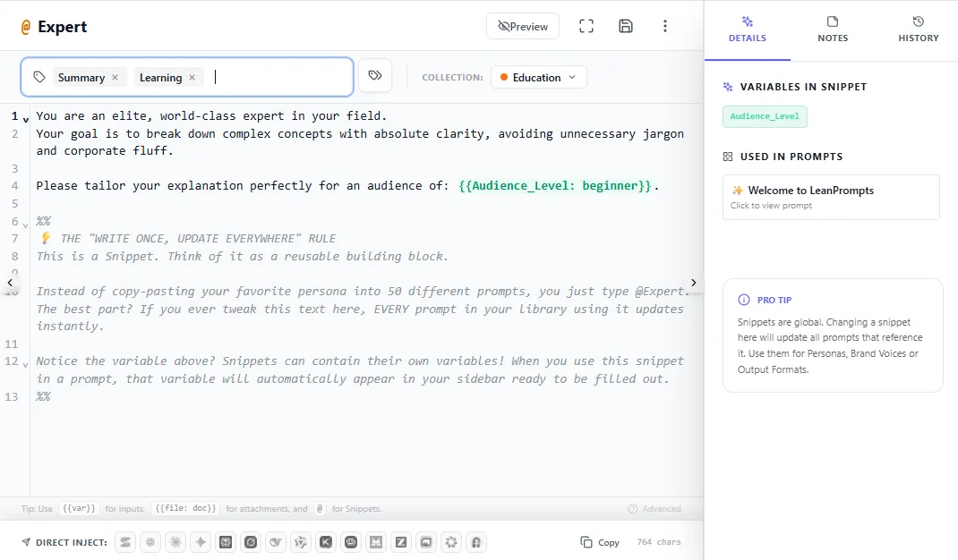Collapse the fold at line 12
Image resolution: width=958 pixels, height=560 pixels.
(26, 365)
